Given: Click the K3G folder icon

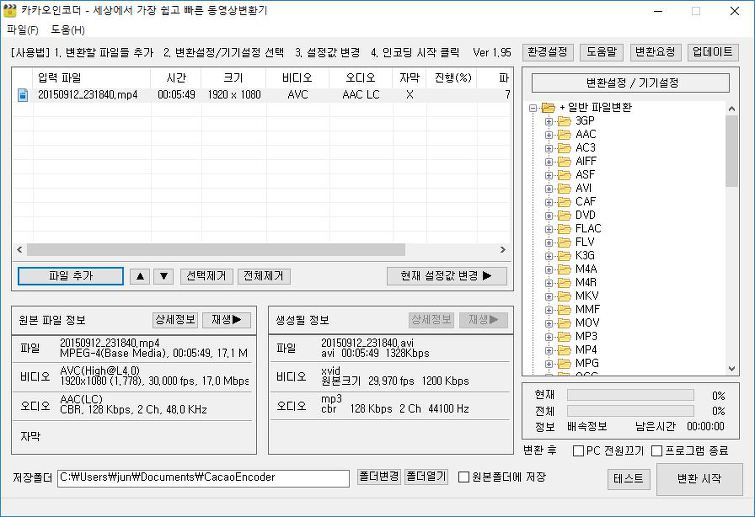Looking at the screenshot, I should (564, 256).
